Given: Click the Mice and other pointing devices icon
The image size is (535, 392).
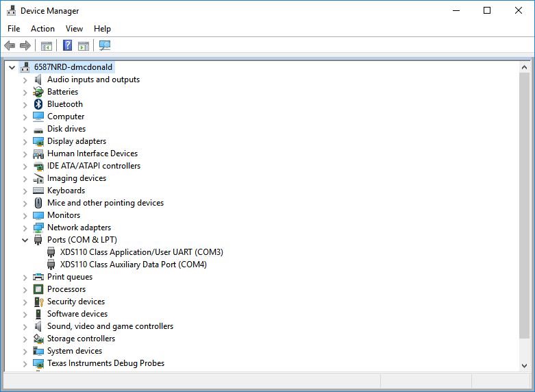Looking at the screenshot, I should 38,203.
